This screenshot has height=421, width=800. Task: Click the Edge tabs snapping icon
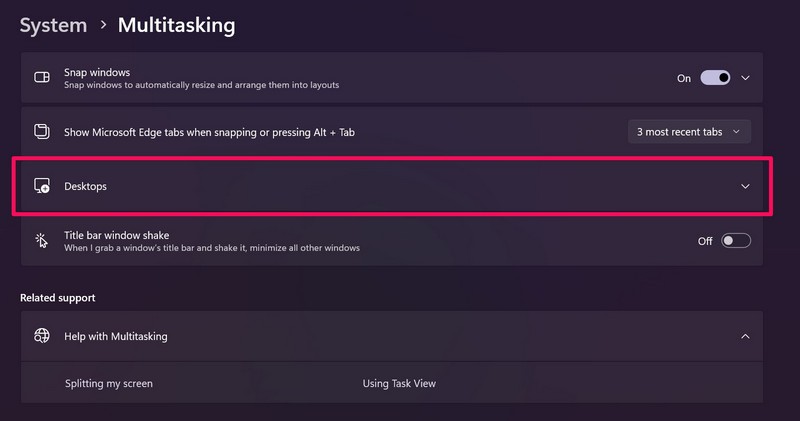pyautogui.click(x=42, y=131)
